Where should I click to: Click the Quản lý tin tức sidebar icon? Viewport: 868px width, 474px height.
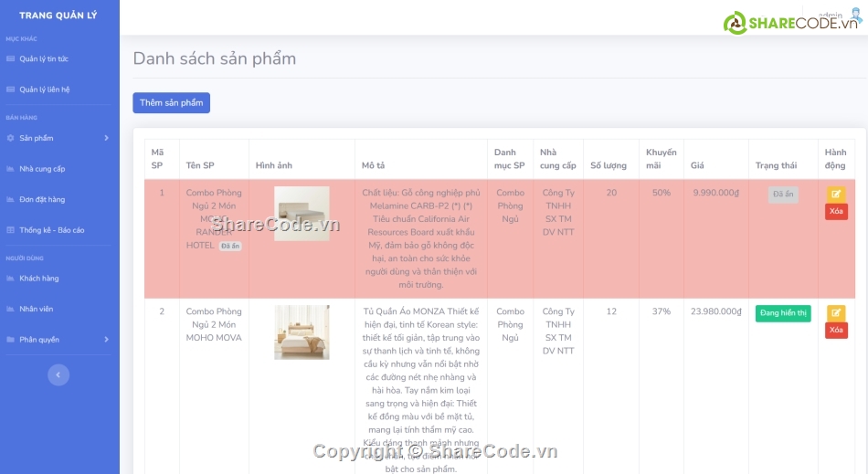click(10, 58)
